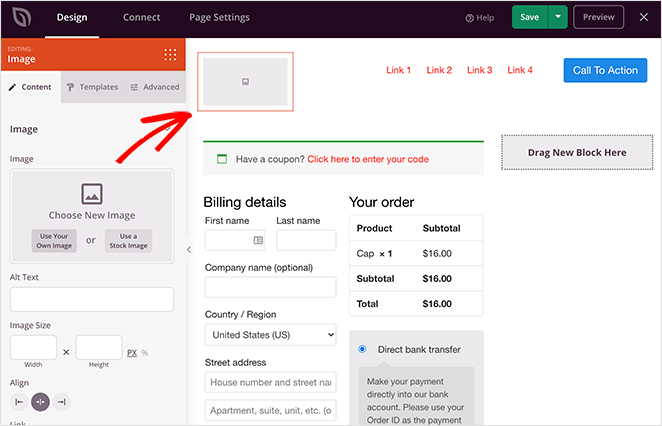Click the Last name field
This screenshot has width=662, height=426.
tap(306, 240)
